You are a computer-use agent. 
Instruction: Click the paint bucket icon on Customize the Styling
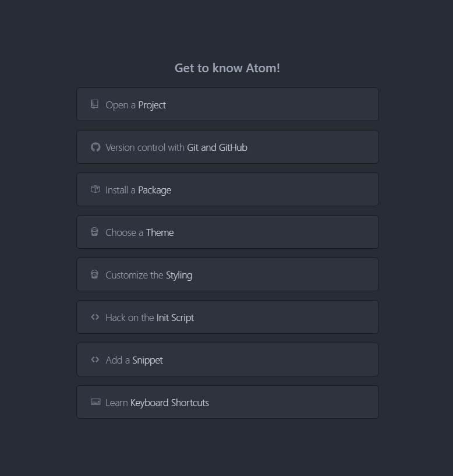pos(95,274)
